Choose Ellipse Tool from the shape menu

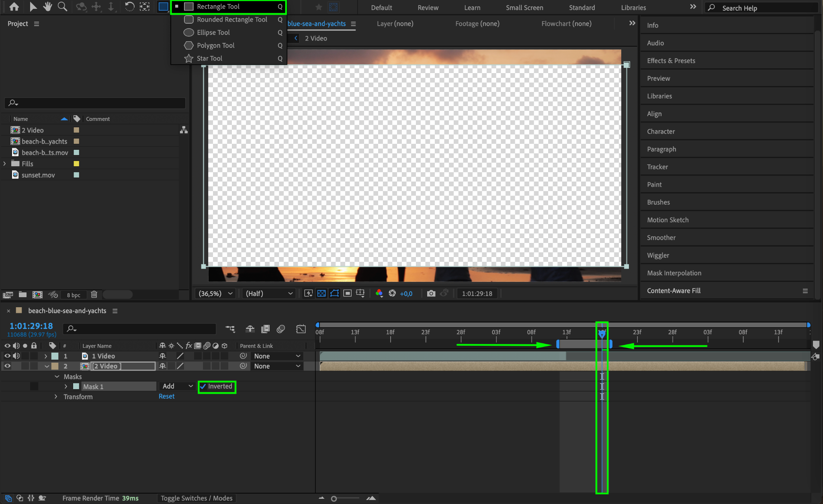click(x=213, y=33)
